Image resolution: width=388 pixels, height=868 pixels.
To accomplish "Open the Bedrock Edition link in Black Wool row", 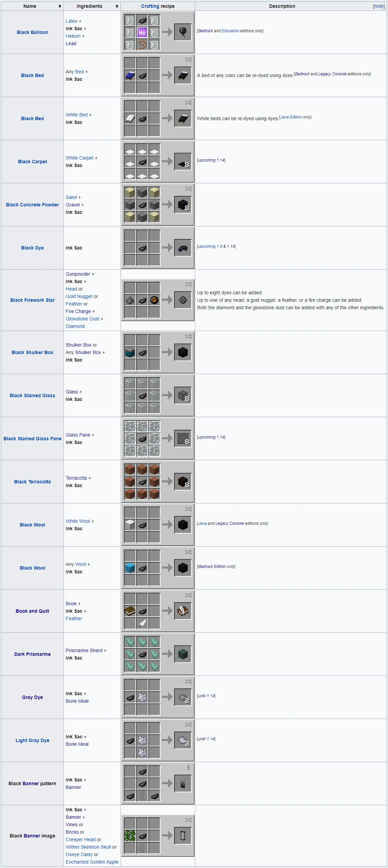I will (x=212, y=567).
